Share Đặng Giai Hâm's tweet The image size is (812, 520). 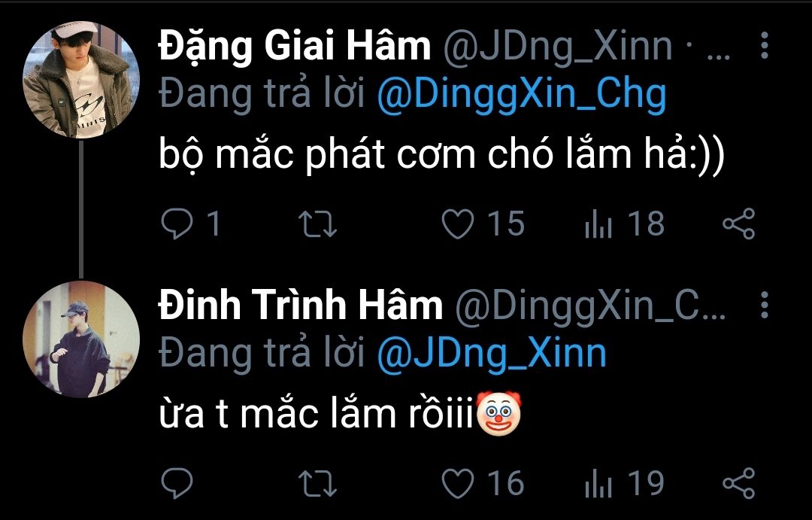pyautogui.click(x=738, y=224)
